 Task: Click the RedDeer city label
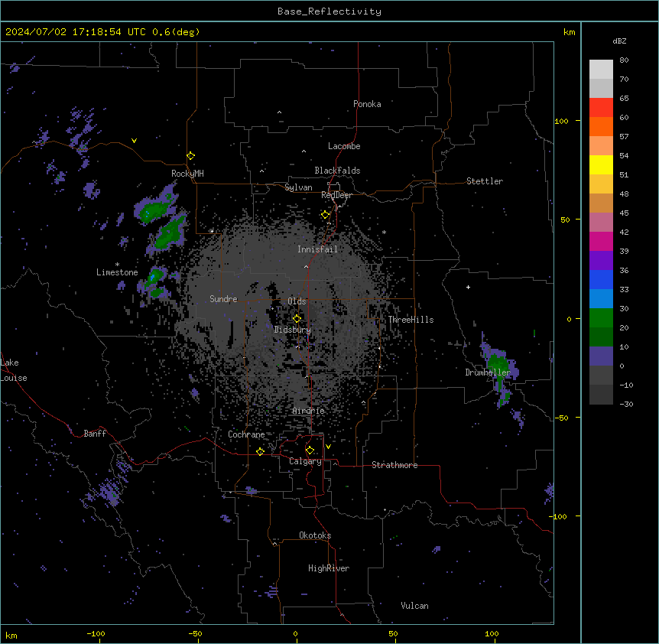click(x=336, y=195)
